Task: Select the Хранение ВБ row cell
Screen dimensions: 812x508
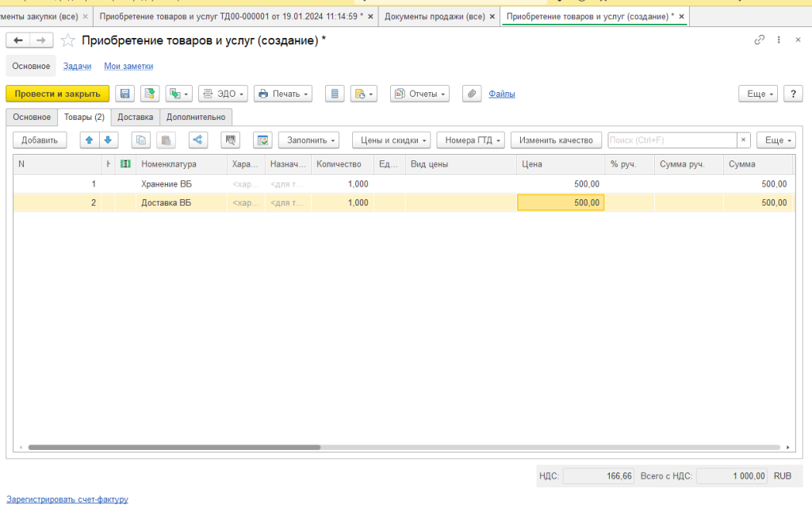Action: pos(182,184)
